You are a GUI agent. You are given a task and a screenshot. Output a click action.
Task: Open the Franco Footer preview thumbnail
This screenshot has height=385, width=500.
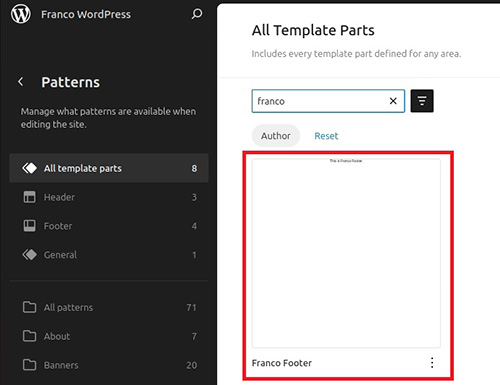coord(346,253)
